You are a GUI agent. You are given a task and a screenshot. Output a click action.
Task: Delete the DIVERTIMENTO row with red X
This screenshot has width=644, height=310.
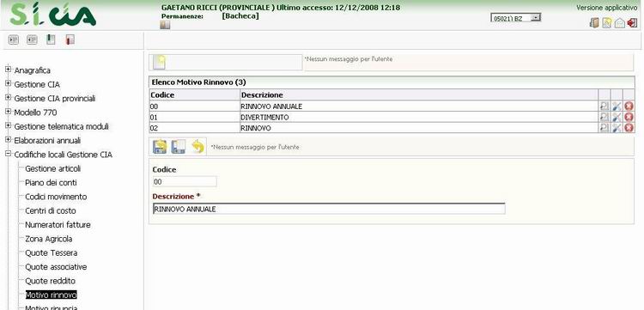(x=629, y=118)
